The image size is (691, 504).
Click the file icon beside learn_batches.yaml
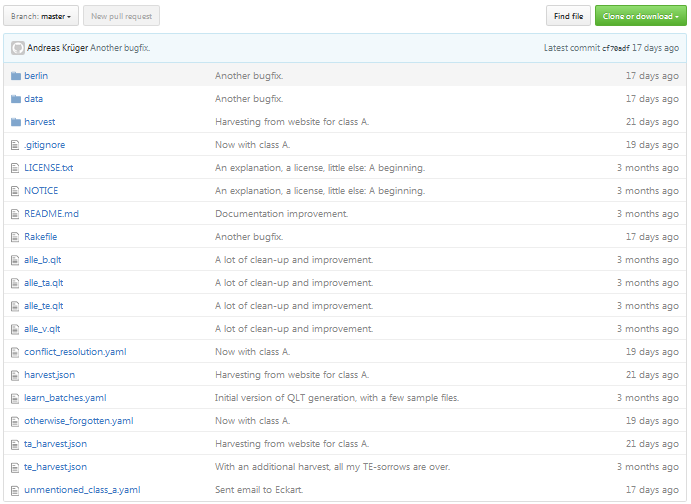(15, 398)
